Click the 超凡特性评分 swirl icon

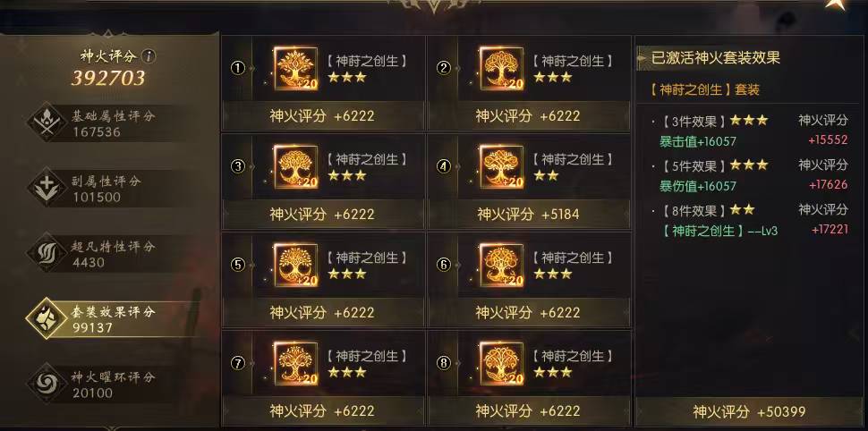point(47,253)
